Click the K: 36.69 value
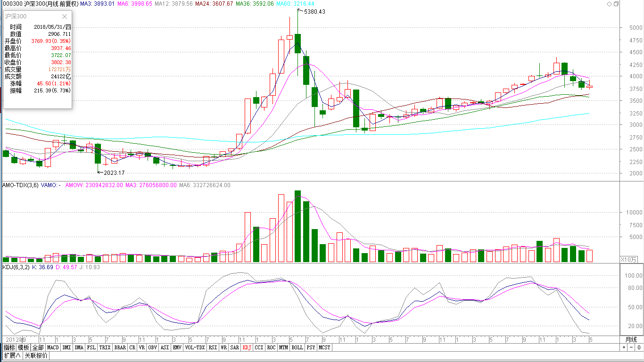Viewport: 644px width, 362px height. [42, 267]
